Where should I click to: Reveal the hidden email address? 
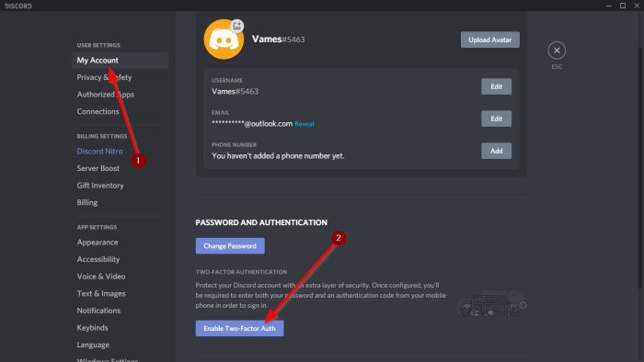coord(305,124)
